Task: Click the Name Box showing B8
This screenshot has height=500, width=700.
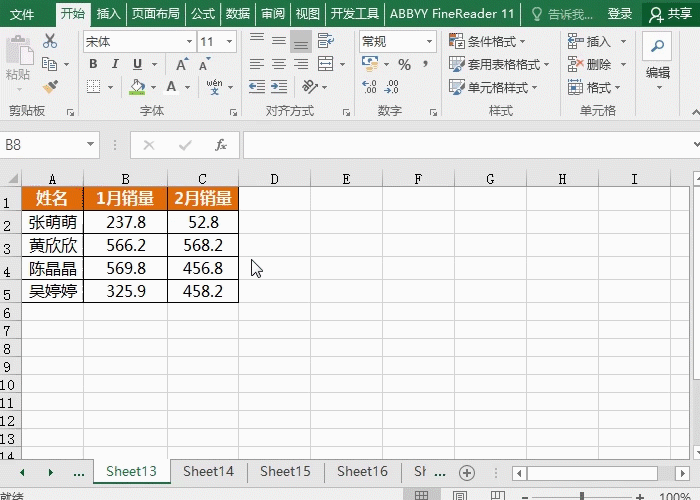Action: 49,145
